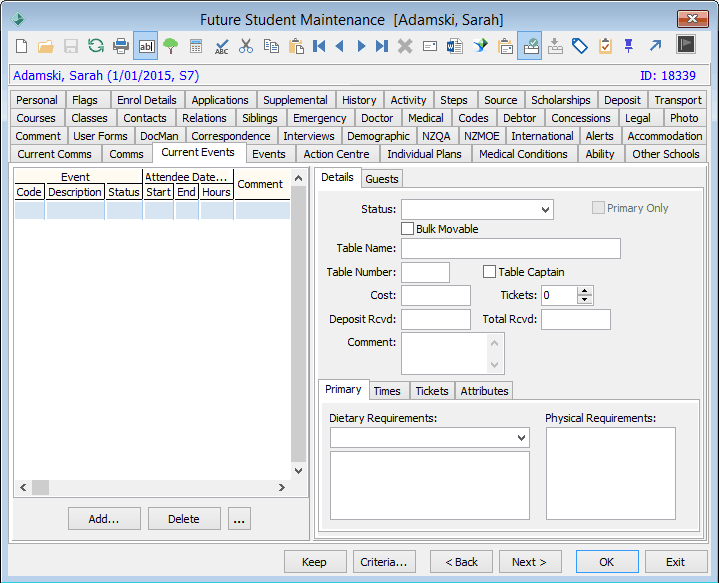The image size is (719, 583).
Task: Click the Delete button
Action: point(184,519)
